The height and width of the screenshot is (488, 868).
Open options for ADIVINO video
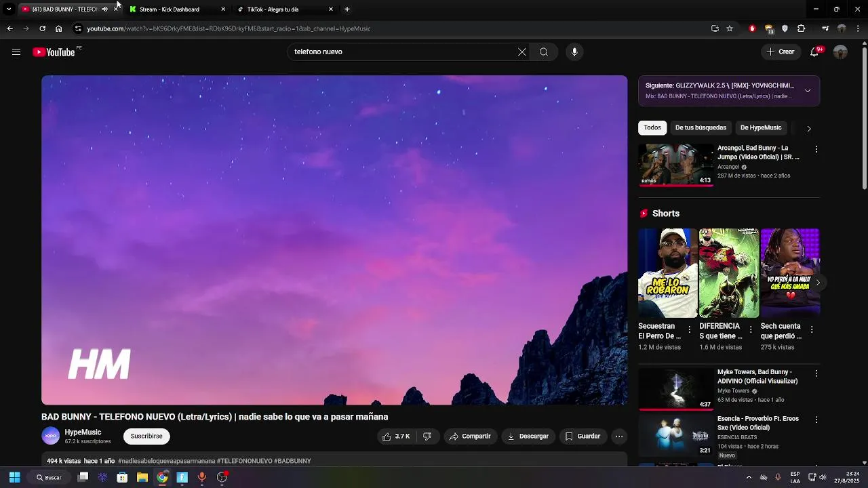816,373
